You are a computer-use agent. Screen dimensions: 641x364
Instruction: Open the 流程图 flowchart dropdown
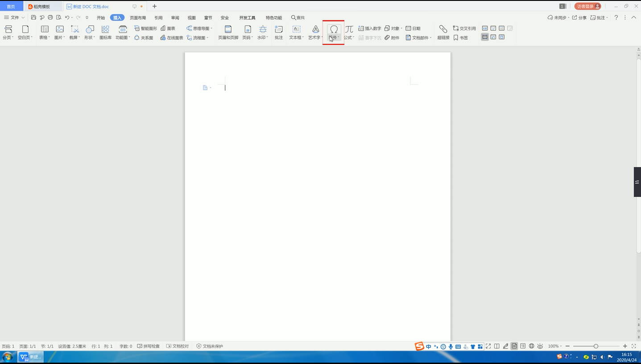[198, 38]
